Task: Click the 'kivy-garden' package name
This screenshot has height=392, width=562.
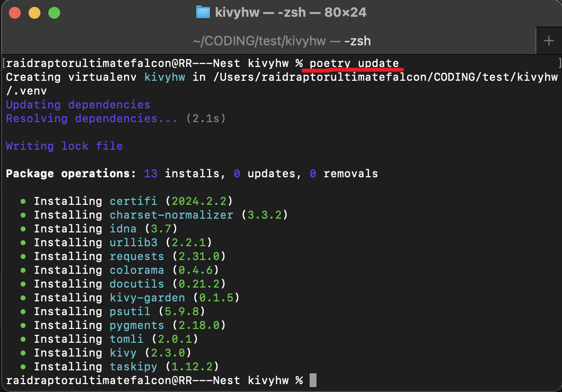Action: (147, 297)
